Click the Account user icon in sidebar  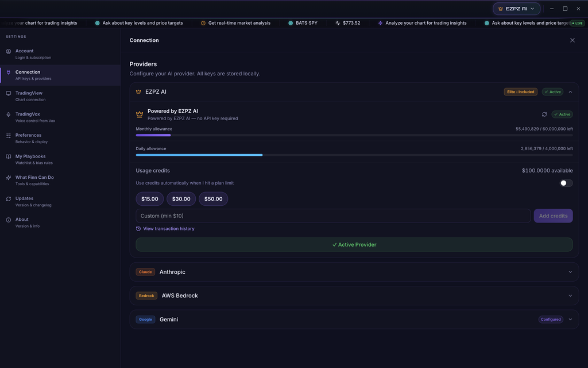[8, 51]
